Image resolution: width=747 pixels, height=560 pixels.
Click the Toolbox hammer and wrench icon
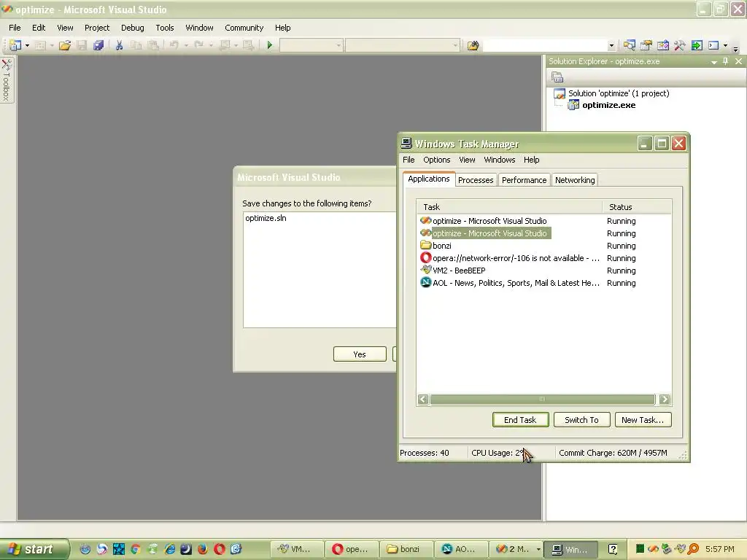pos(679,45)
